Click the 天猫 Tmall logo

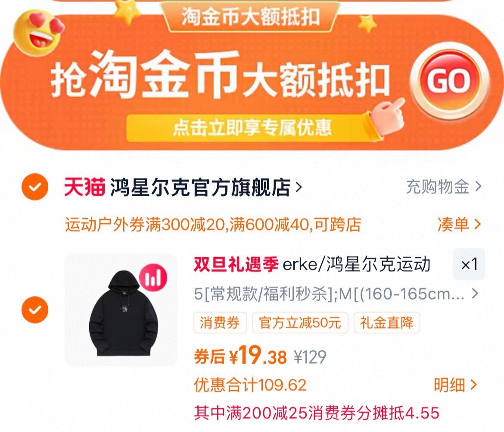[x=84, y=187]
